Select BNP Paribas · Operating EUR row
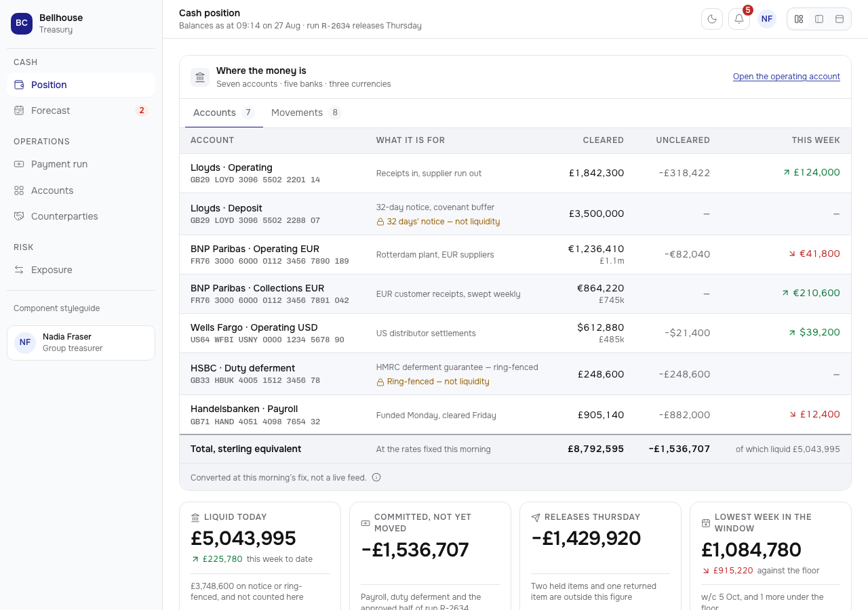This screenshot has width=868, height=610. [515, 254]
